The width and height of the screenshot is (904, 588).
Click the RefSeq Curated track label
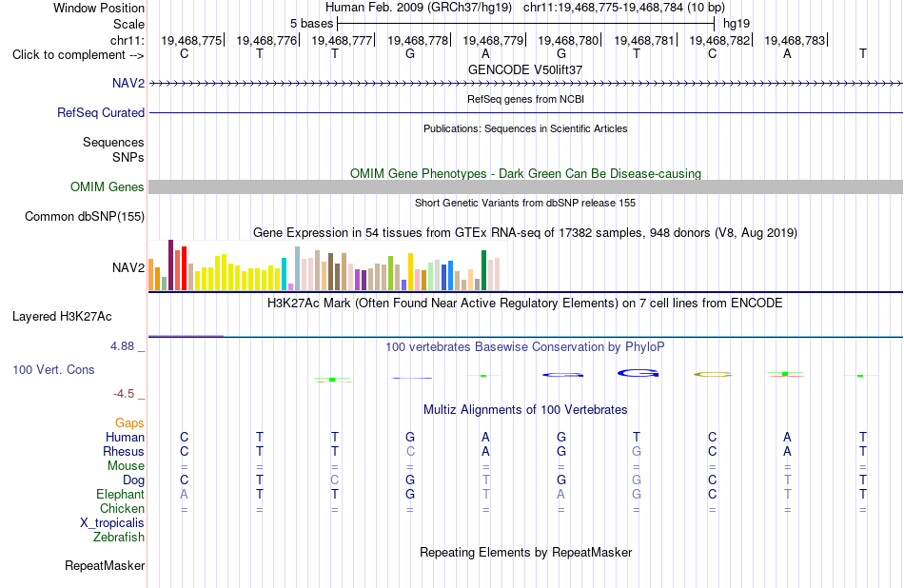pyautogui.click(x=100, y=113)
